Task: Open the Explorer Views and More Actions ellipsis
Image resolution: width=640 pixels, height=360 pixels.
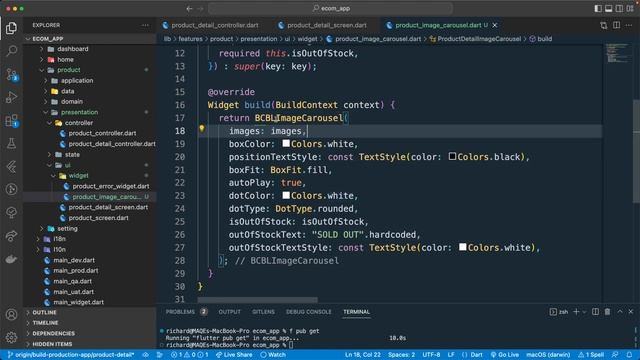Action: (145, 25)
